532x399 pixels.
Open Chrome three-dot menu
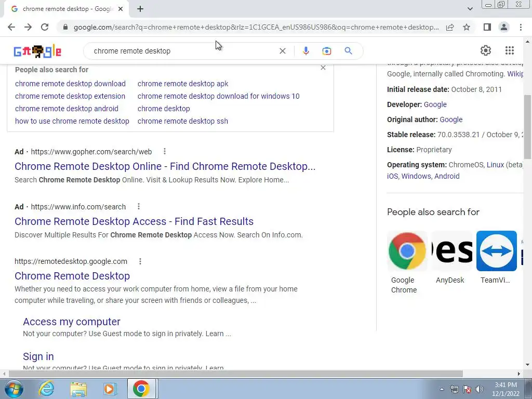click(521, 27)
